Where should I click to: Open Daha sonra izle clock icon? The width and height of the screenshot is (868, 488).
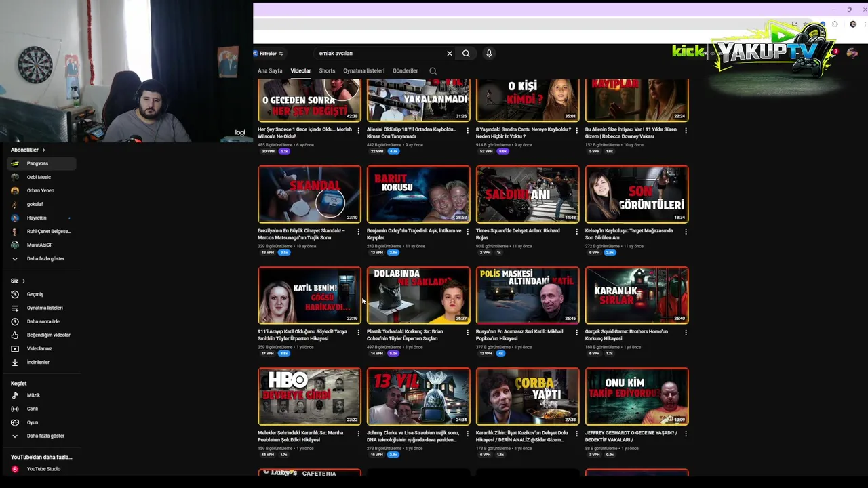coord(15,321)
